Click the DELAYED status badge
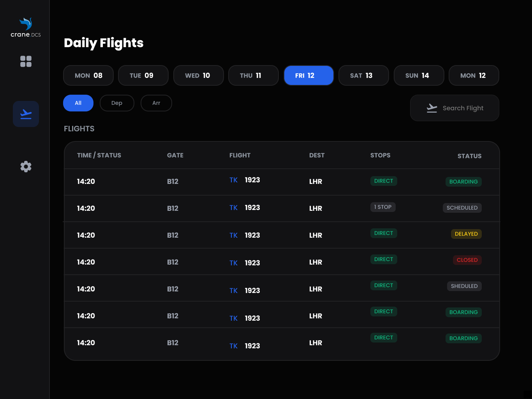Image resolution: width=532 pixels, height=399 pixels. click(466, 234)
